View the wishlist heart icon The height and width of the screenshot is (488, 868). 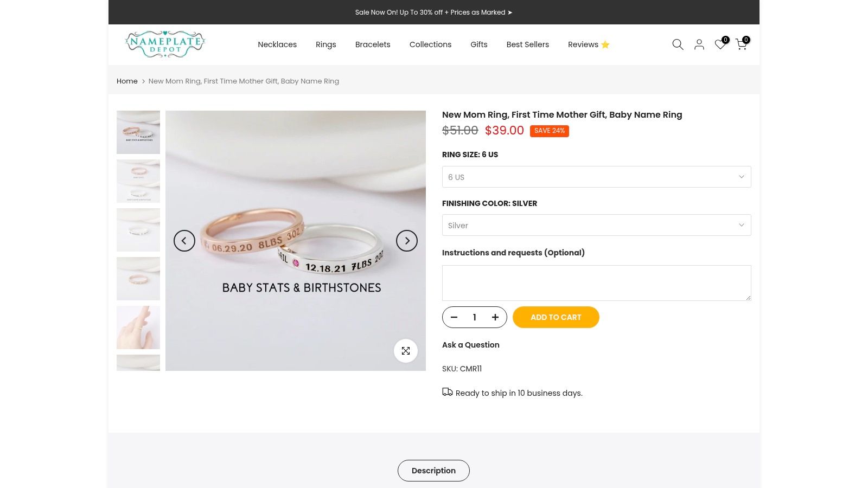[720, 44]
